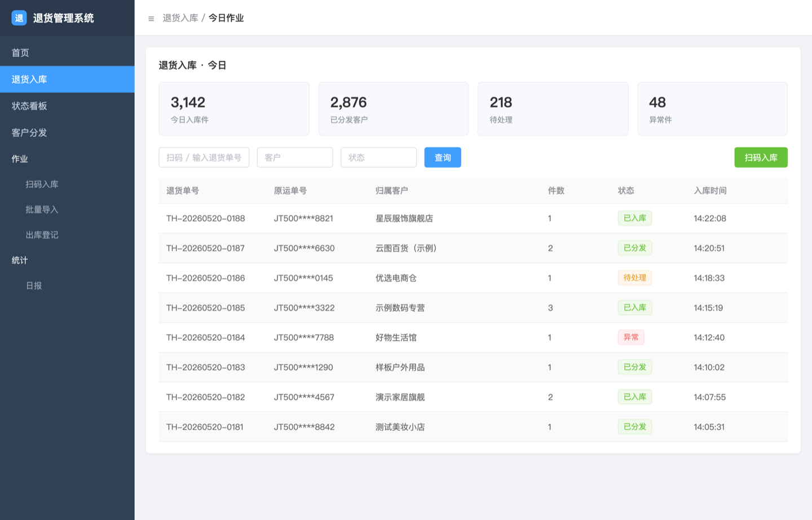Collapse the 作业 menu group
812x520 pixels.
click(67, 159)
